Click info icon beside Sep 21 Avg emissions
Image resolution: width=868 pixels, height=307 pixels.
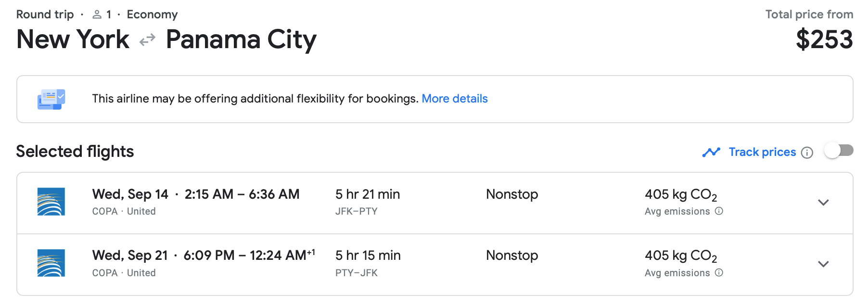pos(719,272)
